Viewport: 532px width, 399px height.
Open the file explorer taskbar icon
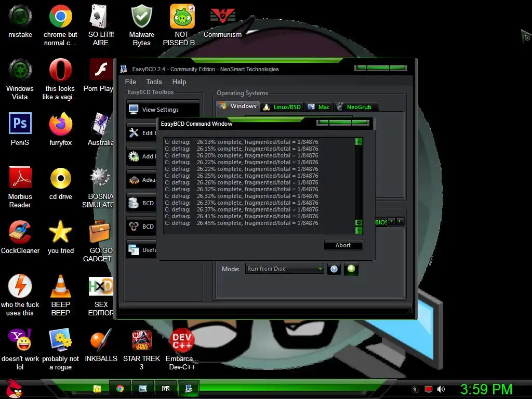click(x=97, y=389)
